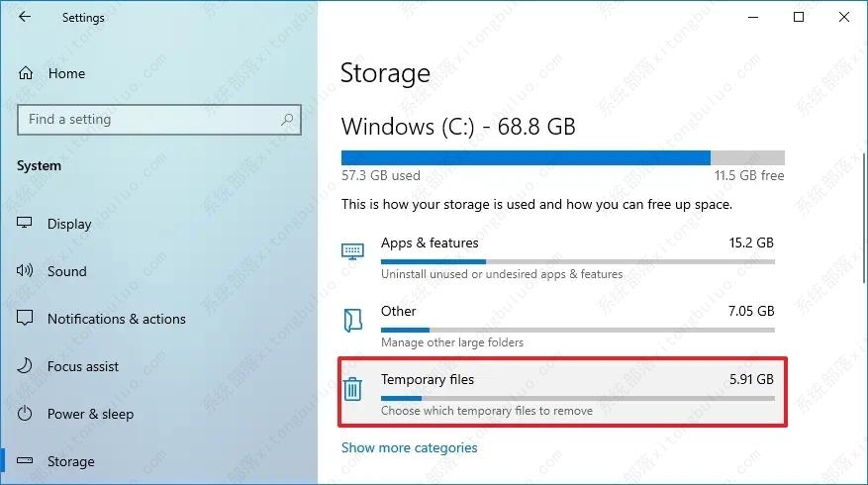Go to Sound settings
Screen dimensions: 868x485
click(67, 271)
